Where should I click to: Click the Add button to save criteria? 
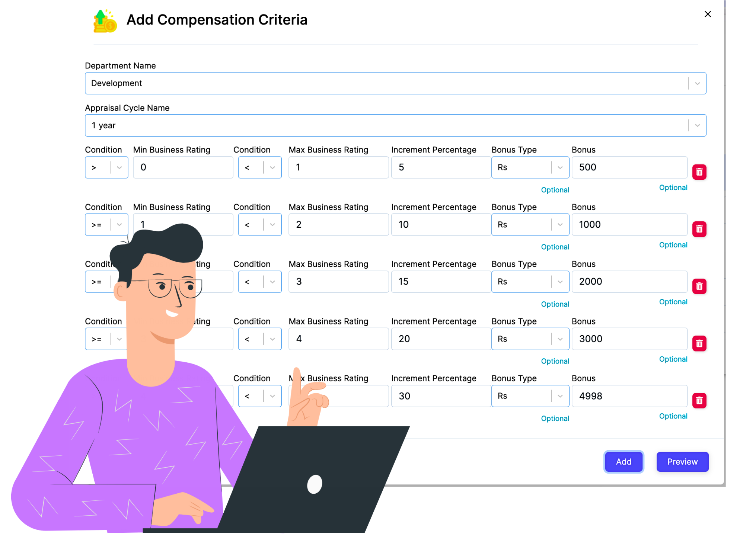624,461
